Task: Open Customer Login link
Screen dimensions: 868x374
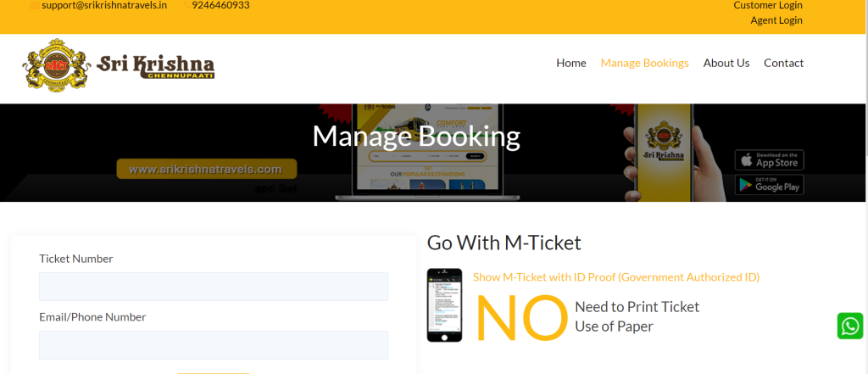Action: coord(768,6)
